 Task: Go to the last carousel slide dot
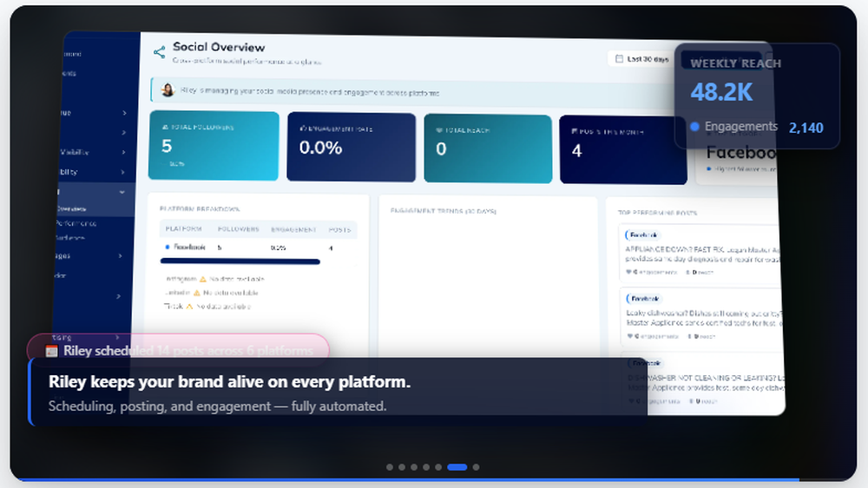tap(476, 467)
